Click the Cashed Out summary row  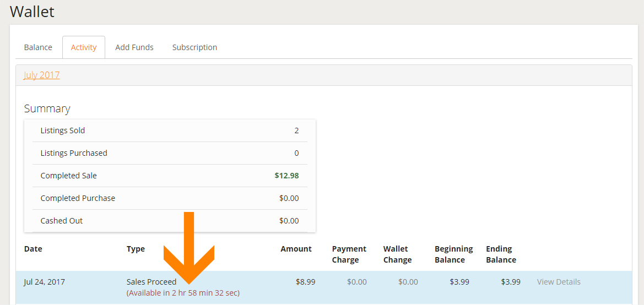[170, 221]
